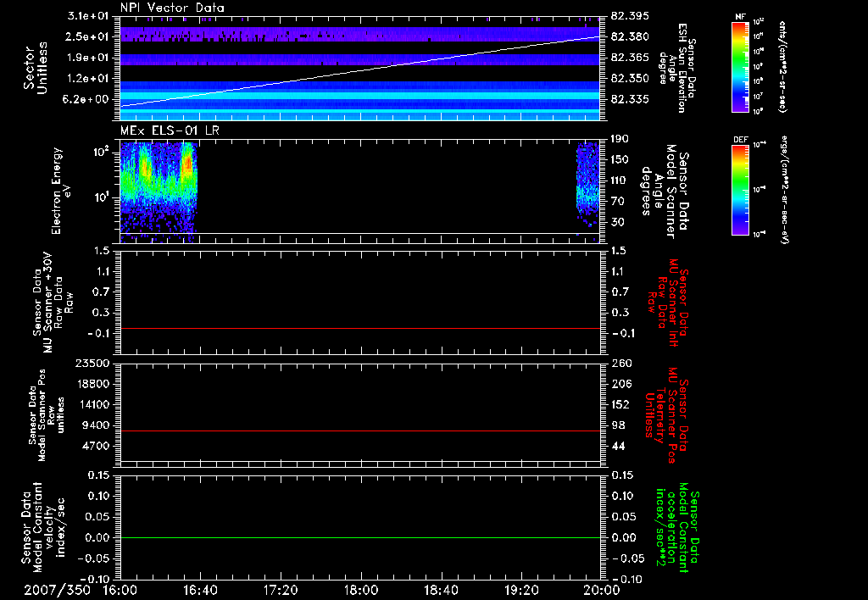This screenshot has height=600, width=868.
Task: Click the red line in Scanner Pos panel
Action: tap(359, 431)
